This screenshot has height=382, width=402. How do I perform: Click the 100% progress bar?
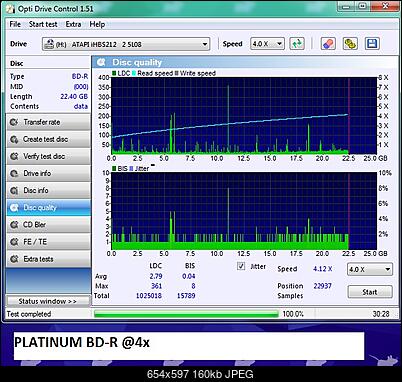[186, 314]
